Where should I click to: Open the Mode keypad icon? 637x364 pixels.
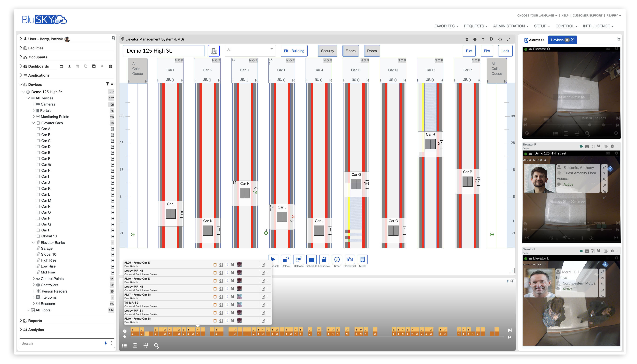click(362, 260)
